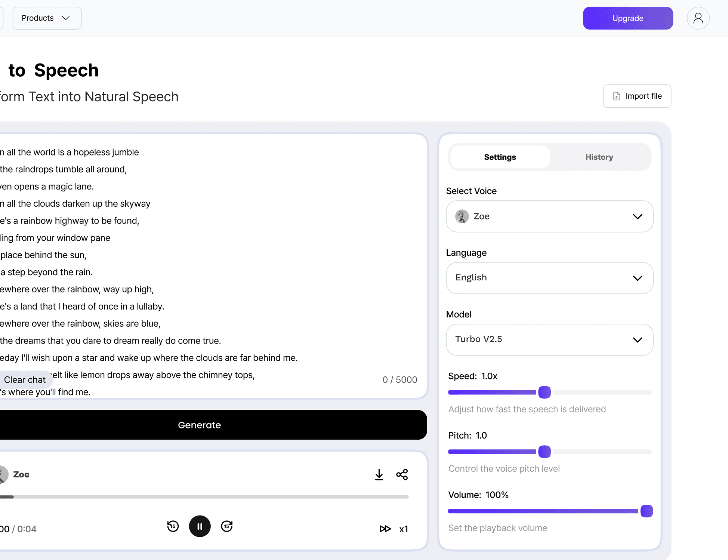Download the generated Zoe audio
Image resolution: width=728 pixels, height=560 pixels.
pos(379,474)
